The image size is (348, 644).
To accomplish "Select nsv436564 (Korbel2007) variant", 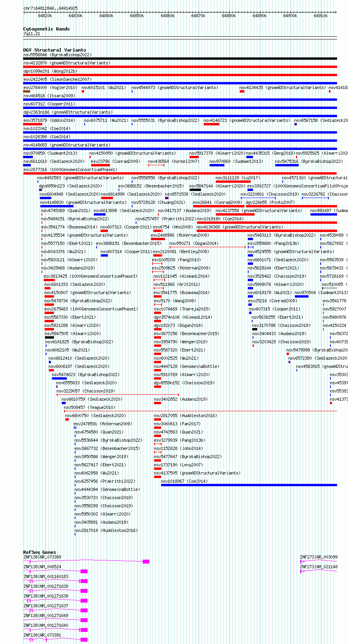I will point(174,161).
